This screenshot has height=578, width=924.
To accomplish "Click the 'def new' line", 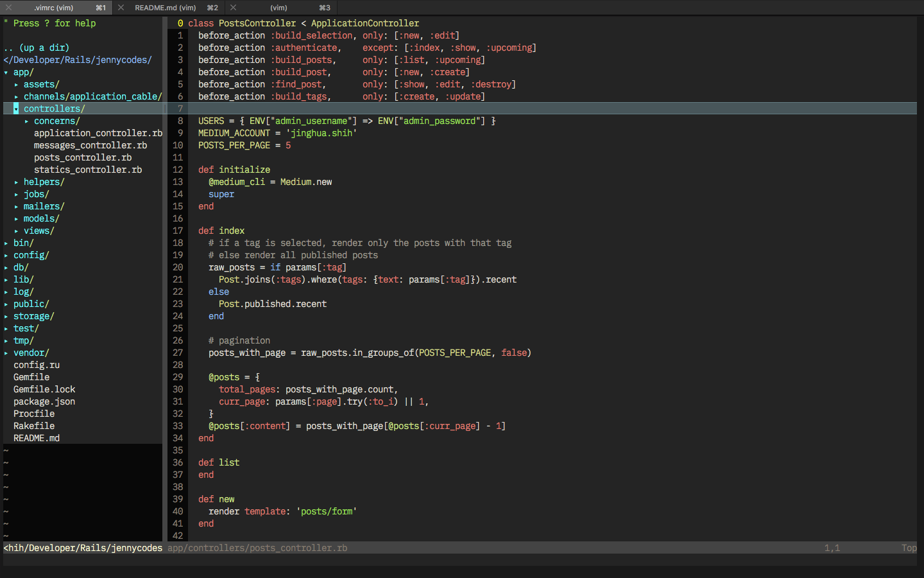I will 216,500.
